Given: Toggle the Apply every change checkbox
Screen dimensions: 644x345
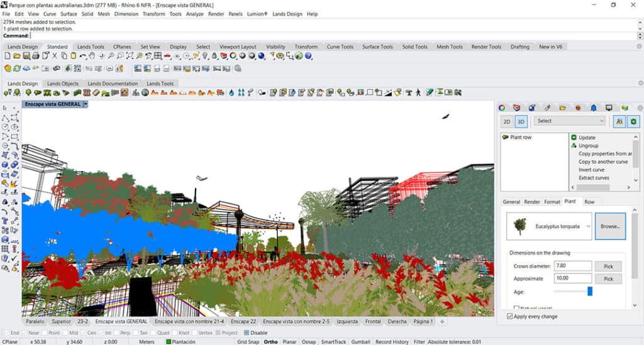Looking at the screenshot, I should coord(510,316).
